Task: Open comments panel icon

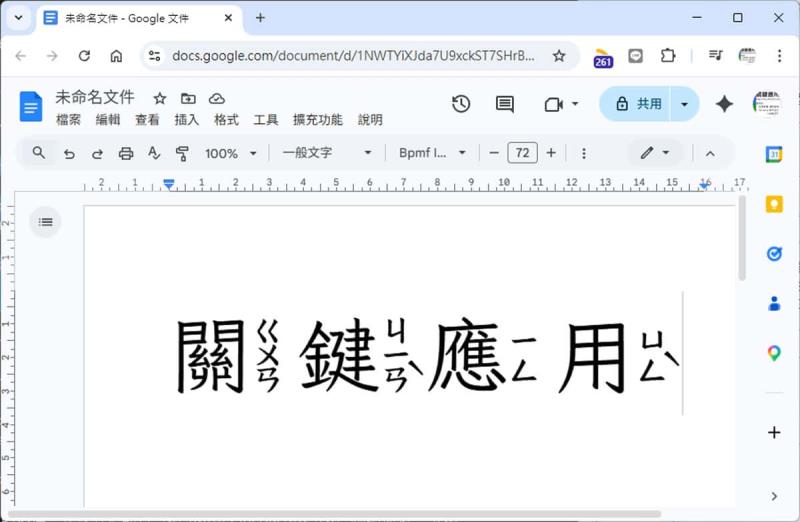Action: click(505, 104)
